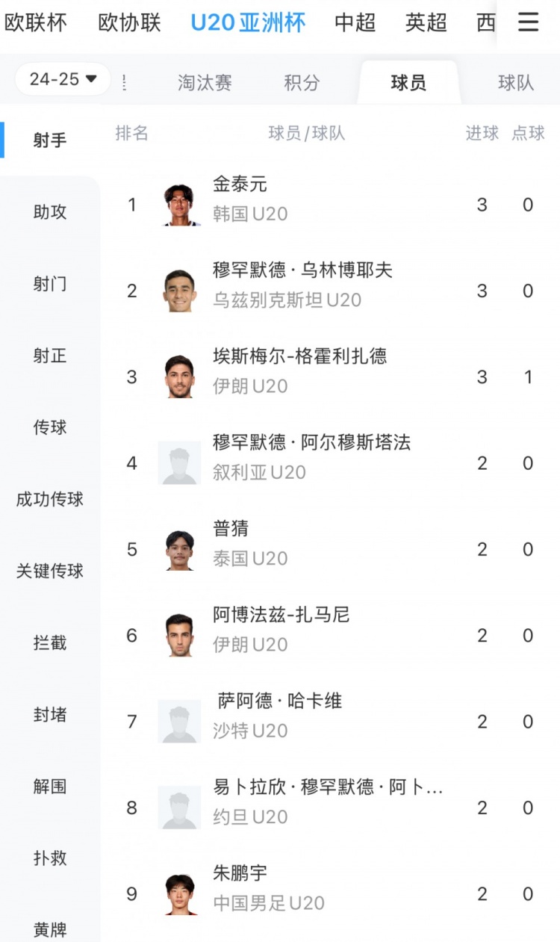The width and height of the screenshot is (560, 942).
Task: Open the 球队 tab
Action: click(516, 82)
